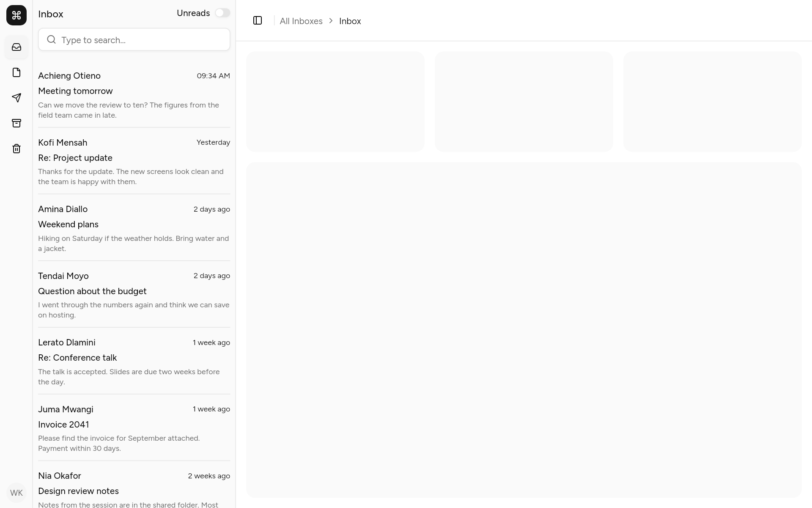Open email from Juma Mwangi

[x=134, y=428]
